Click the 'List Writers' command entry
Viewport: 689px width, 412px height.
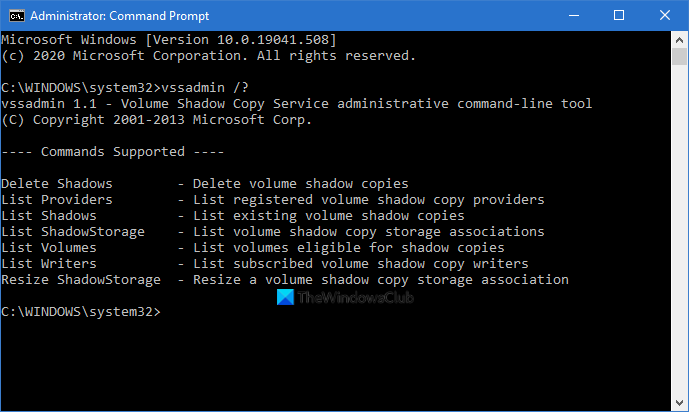pos(49,264)
